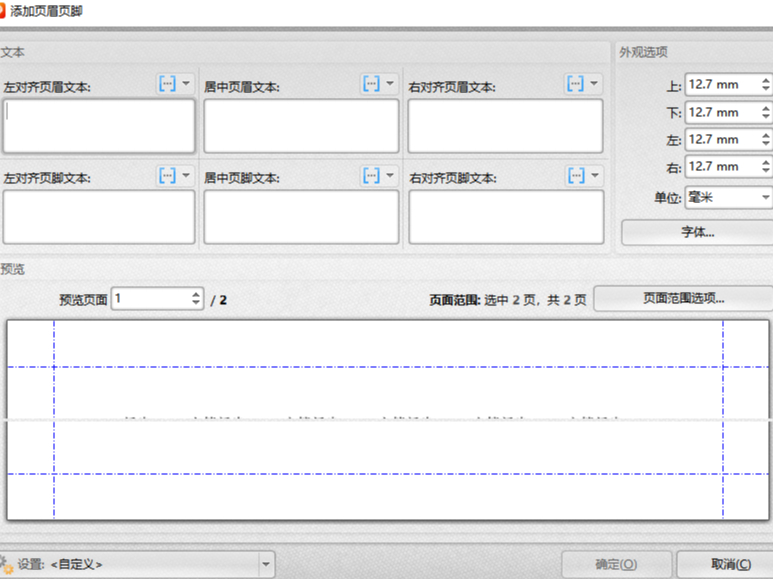The width and height of the screenshot is (773, 579).
Task: Adjust the 下 margin spinner arrows
Action: click(766, 112)
